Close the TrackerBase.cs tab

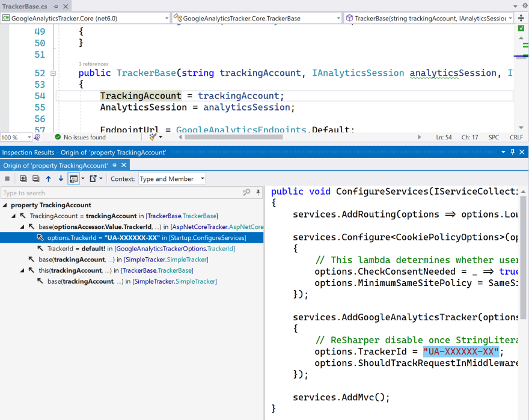point(66,7)
